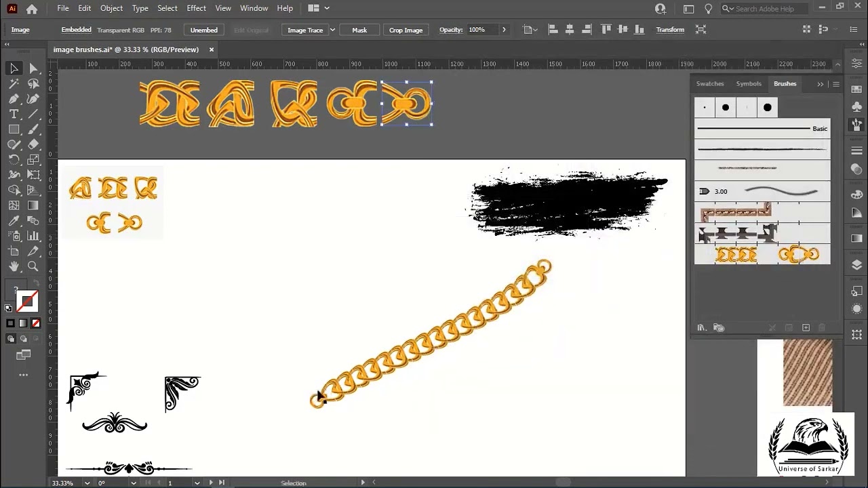Select the Magic Wand tool

(x=14, y=84)
